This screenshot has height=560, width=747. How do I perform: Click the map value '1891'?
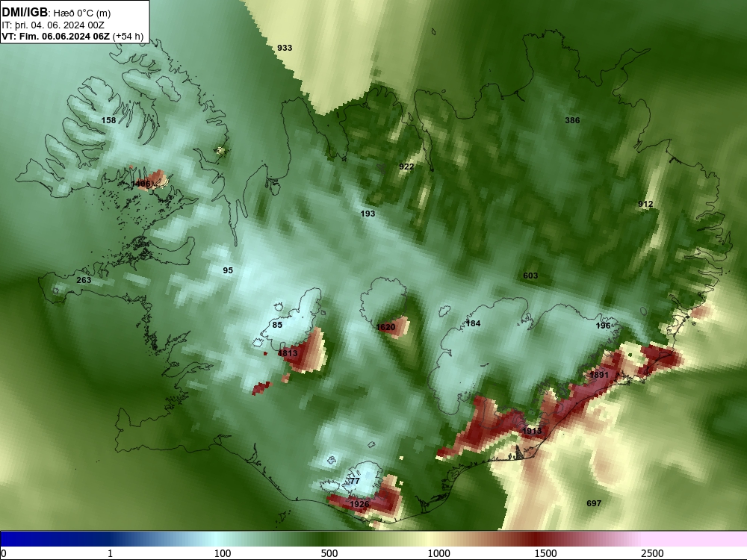pos(599,375)
